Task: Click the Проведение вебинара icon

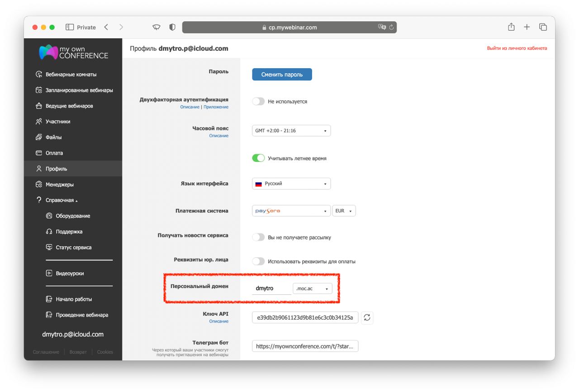Action: tap(49, 315)
